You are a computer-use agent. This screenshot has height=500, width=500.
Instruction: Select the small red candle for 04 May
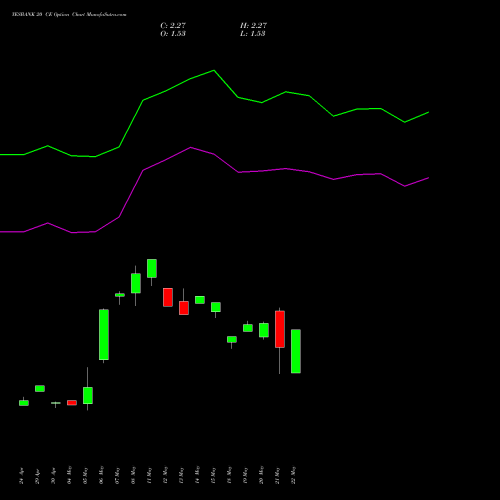pyautogui.click(x=72, y=403)
